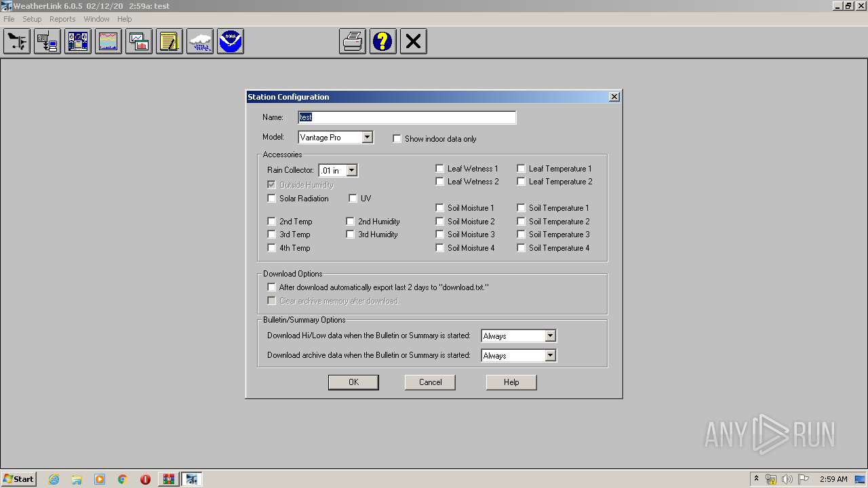868x488 pixels.
Task: Open Windows Explorer folder in taskbar
Action: [77, 479]
